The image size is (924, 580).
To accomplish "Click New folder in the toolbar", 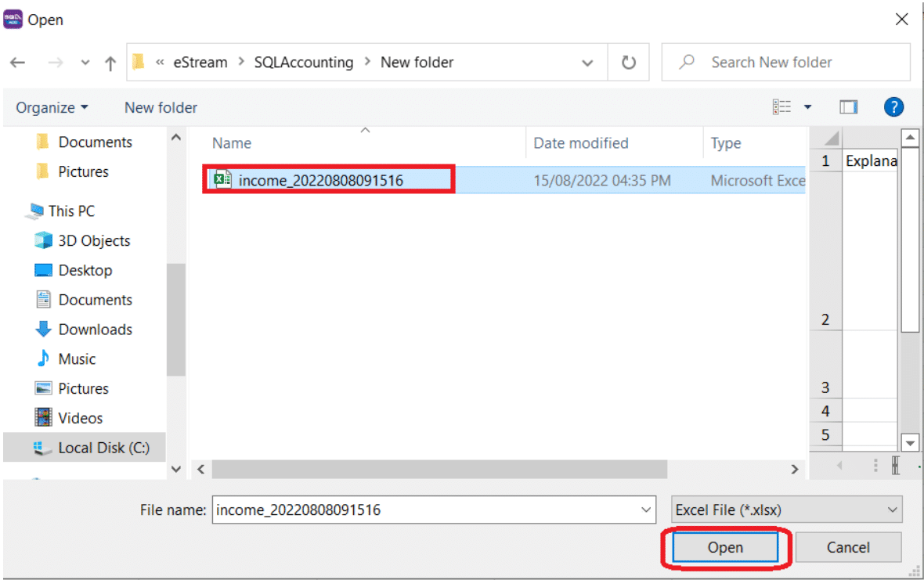I will (x=161, y=108).
